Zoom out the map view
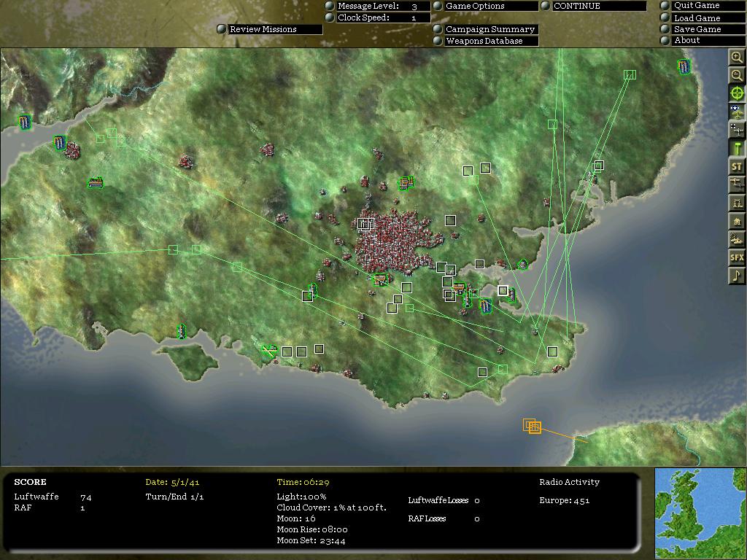 pyautogui.click(x=737, y=75)
